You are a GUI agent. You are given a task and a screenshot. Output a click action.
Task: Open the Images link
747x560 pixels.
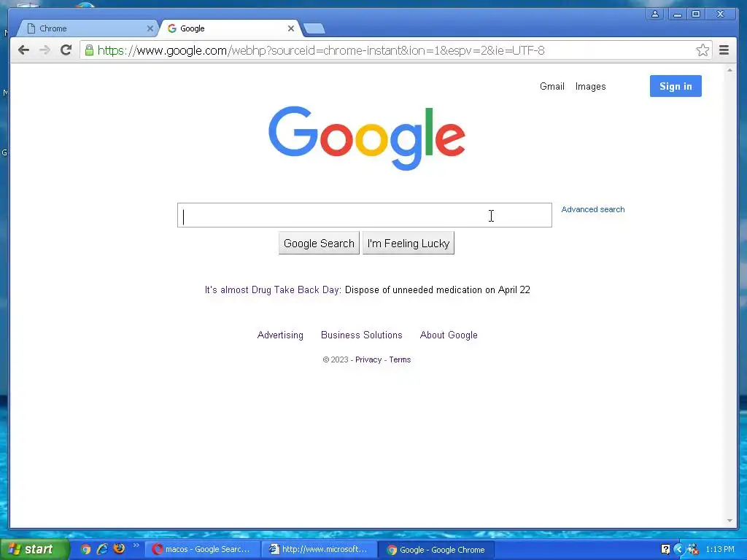click(x=590, y=86)
